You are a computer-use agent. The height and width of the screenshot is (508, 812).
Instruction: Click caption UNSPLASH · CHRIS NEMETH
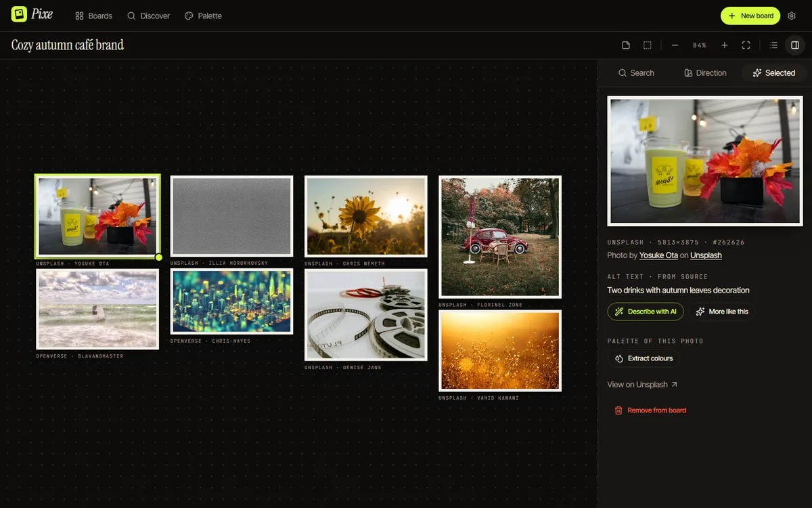pyautogui.click(x=344, y=263)
